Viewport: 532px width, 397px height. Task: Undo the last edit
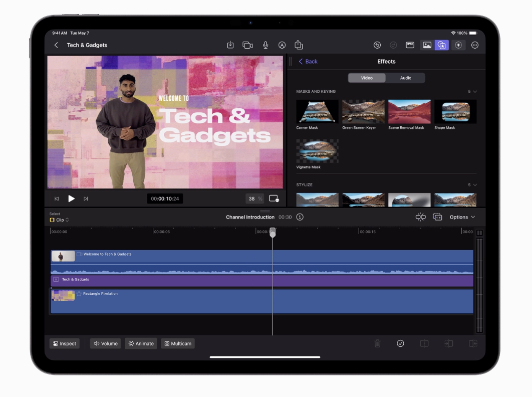377,45
